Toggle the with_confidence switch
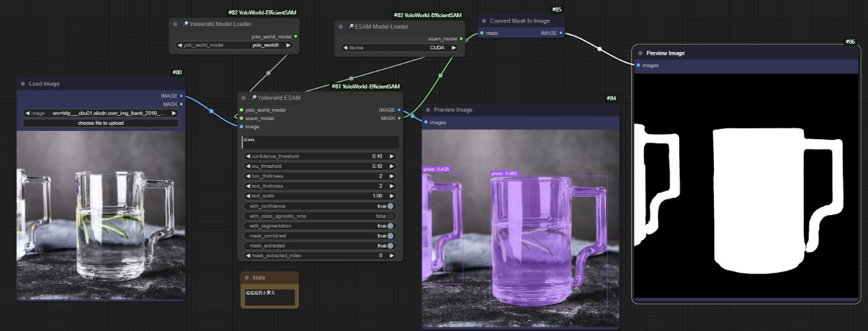 tap(390, 206)
